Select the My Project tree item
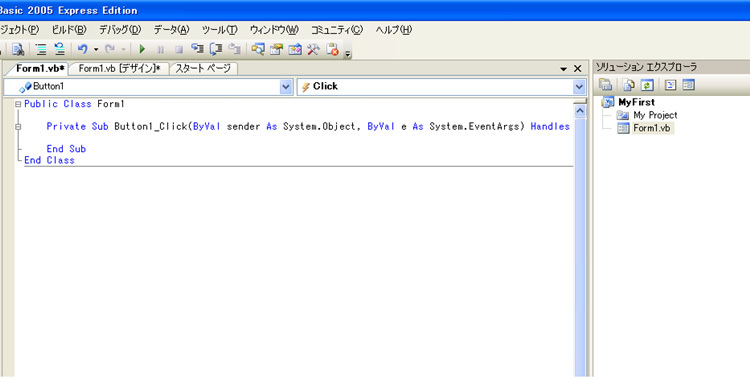750x379 pixels. tap(655, 115)
